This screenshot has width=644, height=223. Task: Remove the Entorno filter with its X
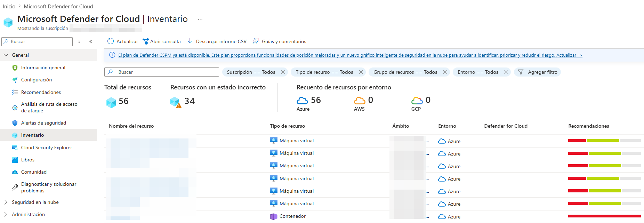coord(506,72)
